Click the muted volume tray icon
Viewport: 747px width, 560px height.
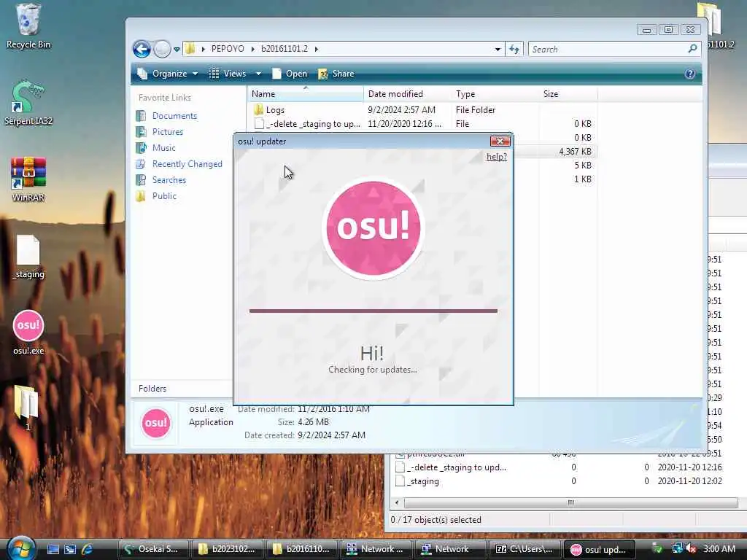click(692, 549)
